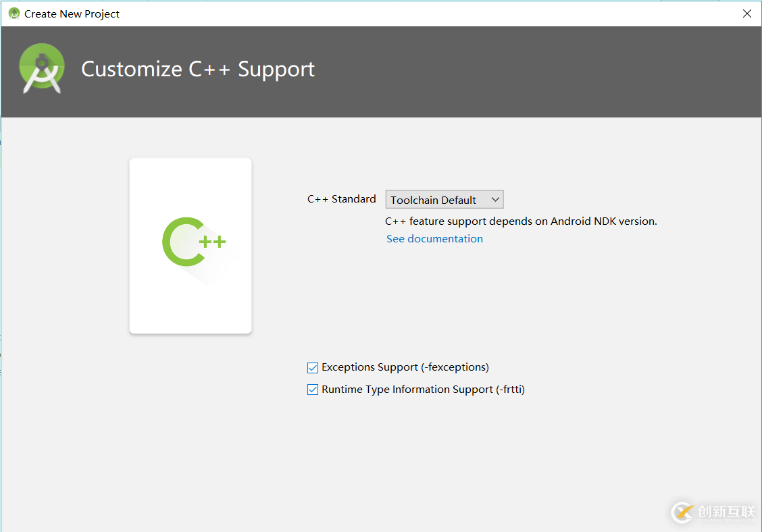Viewport: 762px width, 532px height.
Task: Close the Create New Project window
Action: [x=747, y=14]
